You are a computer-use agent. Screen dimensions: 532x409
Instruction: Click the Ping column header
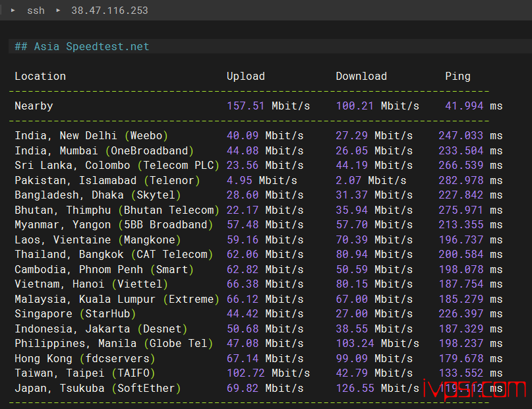(x=458, y=76)
